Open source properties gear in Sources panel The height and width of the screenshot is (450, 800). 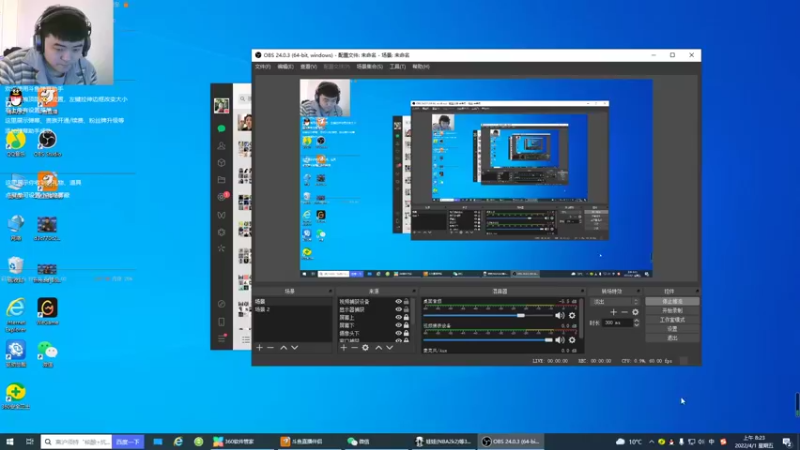click(x=365, y=347)
